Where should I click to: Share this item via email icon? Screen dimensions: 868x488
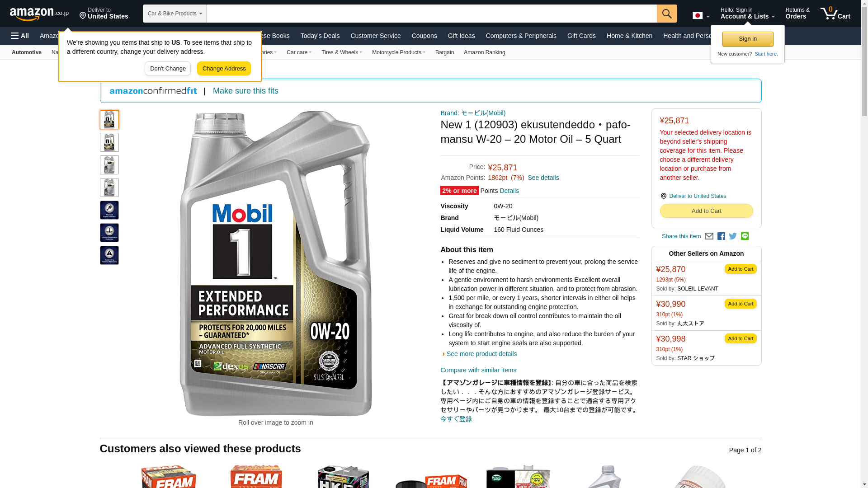(x=709, y=236)
